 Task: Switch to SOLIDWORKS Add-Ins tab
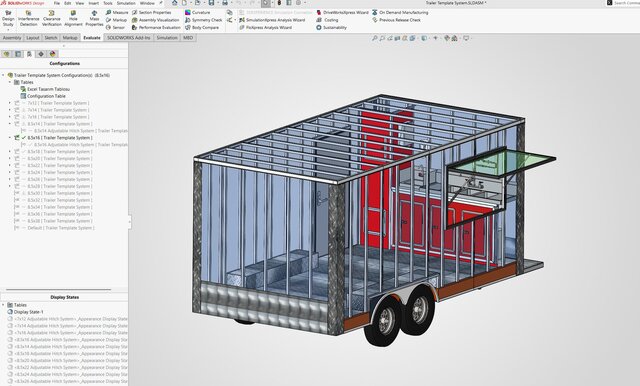pos(129,38)
